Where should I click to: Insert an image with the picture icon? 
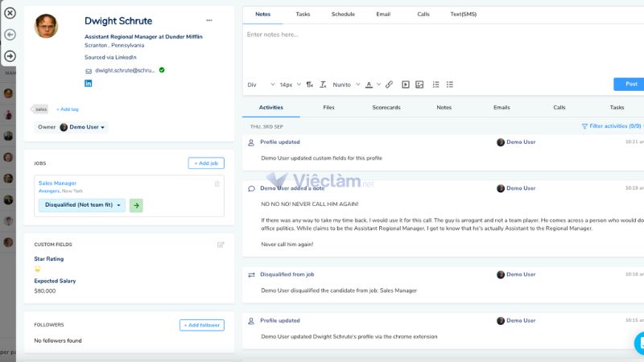(419, 84)
